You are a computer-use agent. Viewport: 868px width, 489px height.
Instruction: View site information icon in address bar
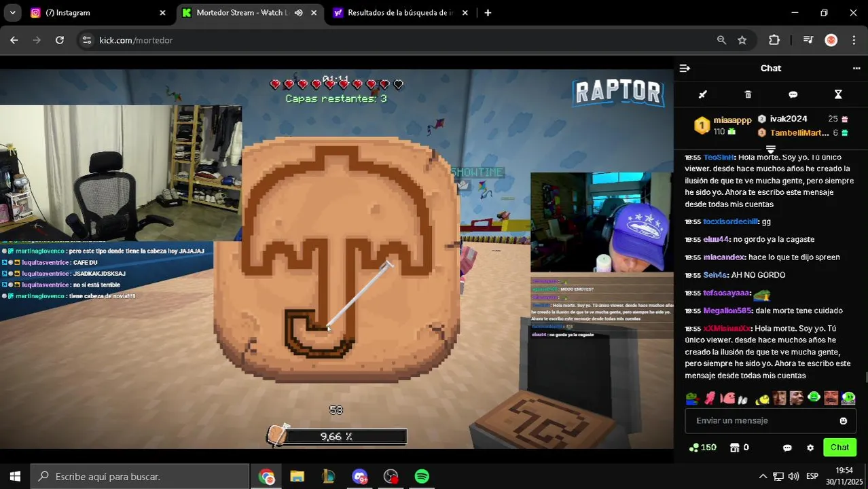86,40
